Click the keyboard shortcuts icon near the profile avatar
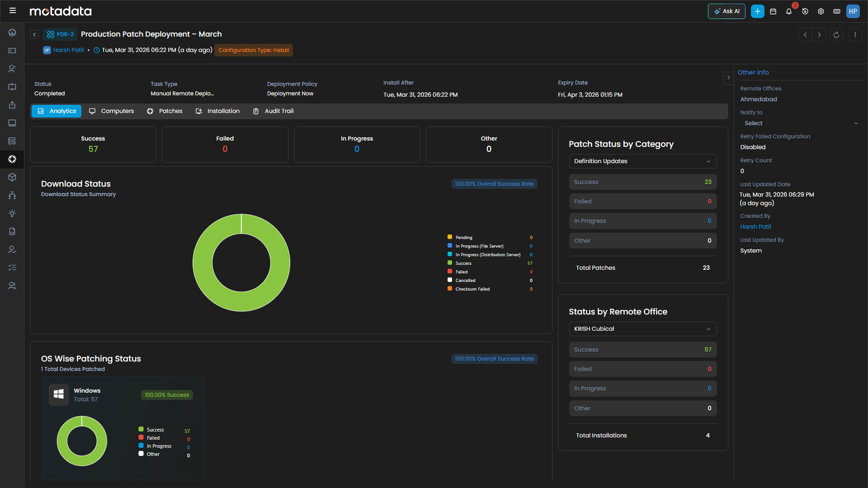This screenshot has height=488, width=868. point(837,11)
